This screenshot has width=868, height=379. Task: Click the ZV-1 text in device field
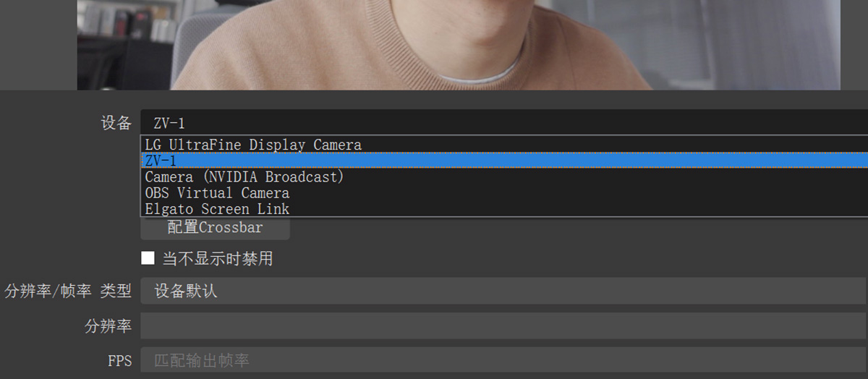coord(169,123)
